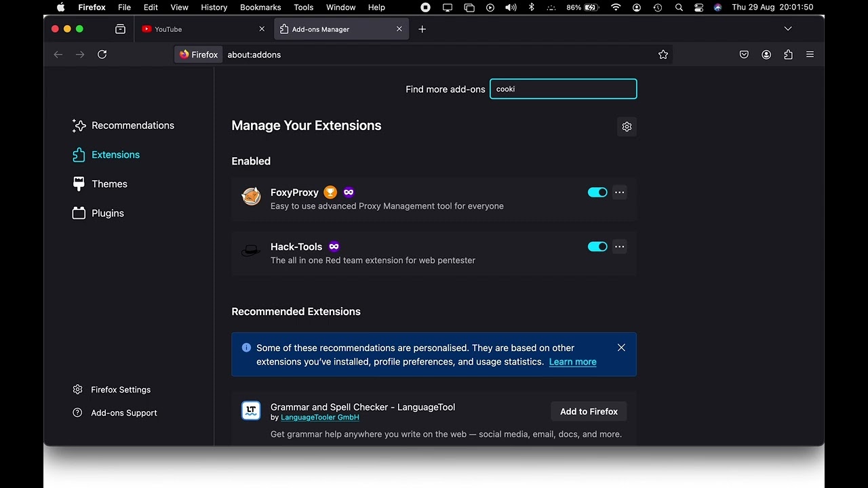Reload the current page
This screenshot has width=868, height=488.
pos(102,54)
